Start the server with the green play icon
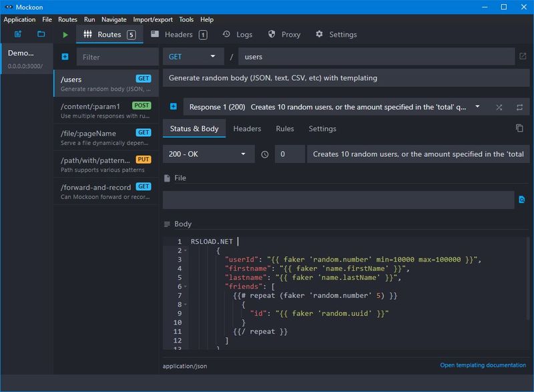 (x=65, y=35)
